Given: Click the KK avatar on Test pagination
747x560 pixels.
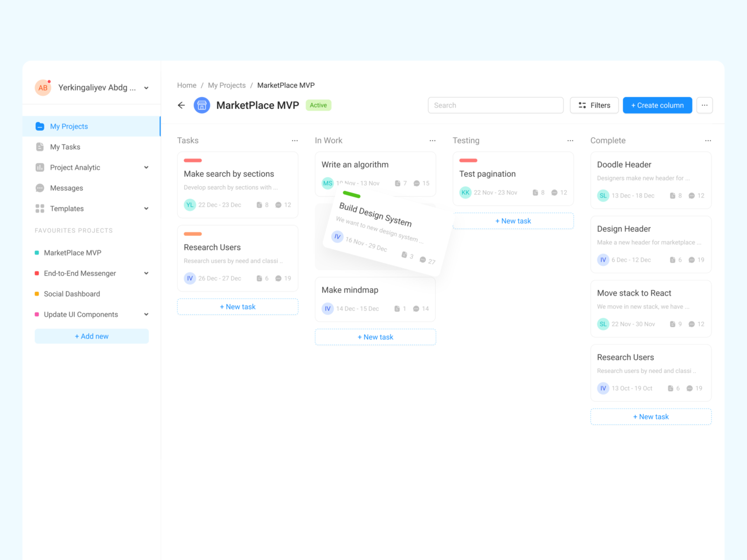Looking at the screenshot, I should pyautogui.click(x=465, y=193).
